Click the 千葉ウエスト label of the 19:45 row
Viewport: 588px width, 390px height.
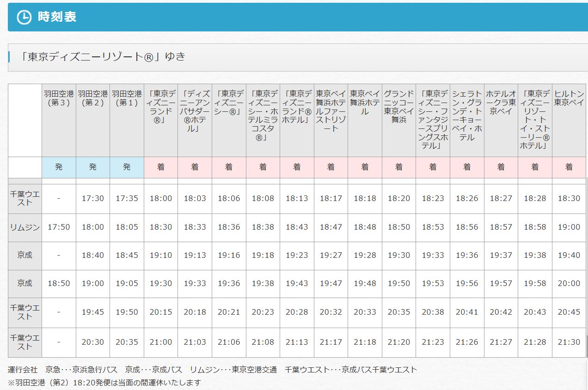(x=25, y=312)
